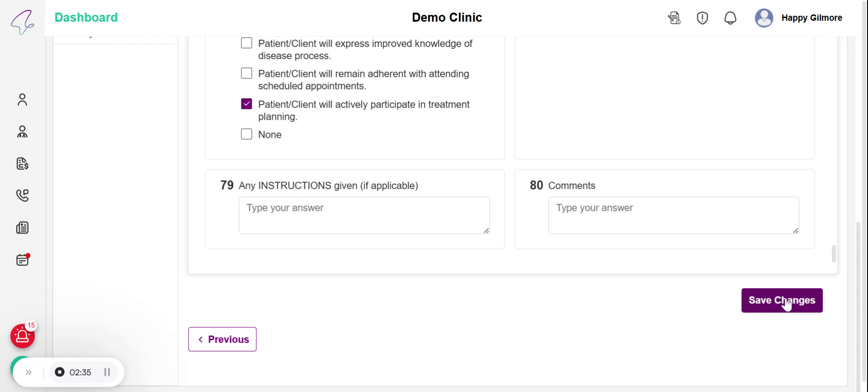868x392 pixels.
Task: Open the group members sidebar icon
Action: tap(22, 132)
